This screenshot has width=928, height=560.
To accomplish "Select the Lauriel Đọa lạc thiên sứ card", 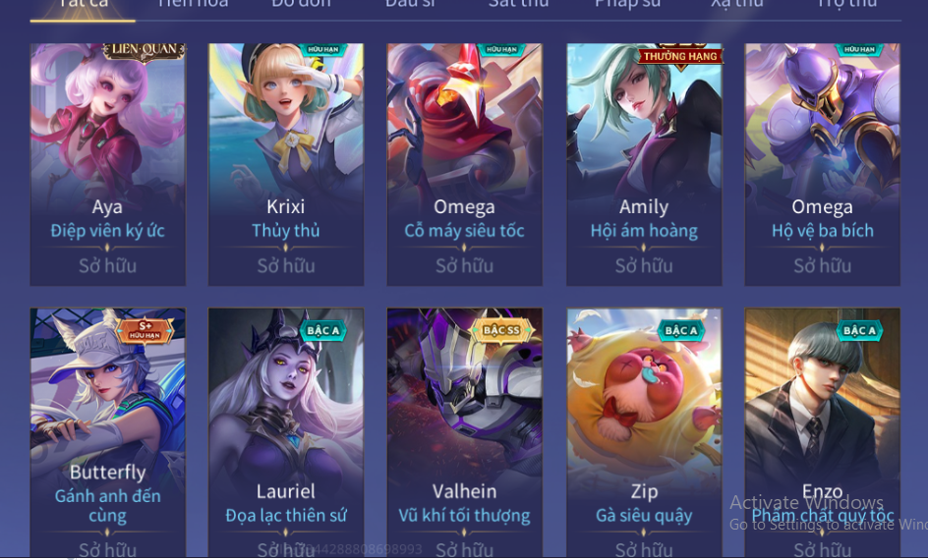I will pos(286,433).
